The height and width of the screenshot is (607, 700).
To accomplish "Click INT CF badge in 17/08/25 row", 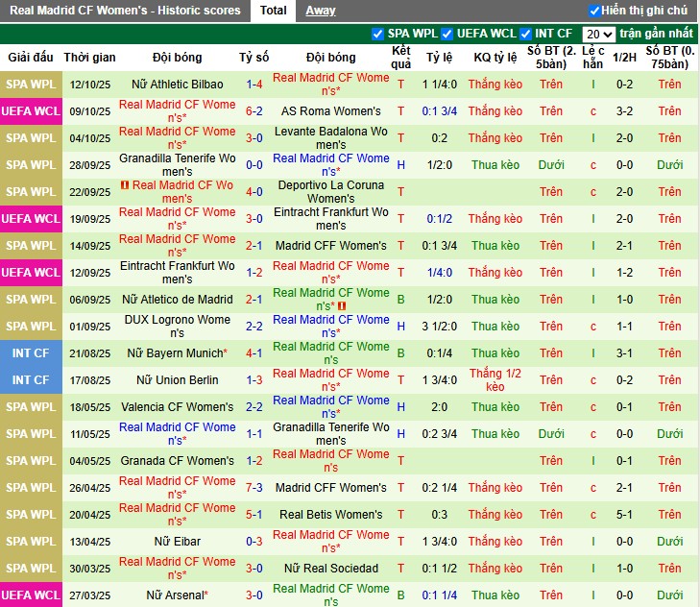I will 31,380.
